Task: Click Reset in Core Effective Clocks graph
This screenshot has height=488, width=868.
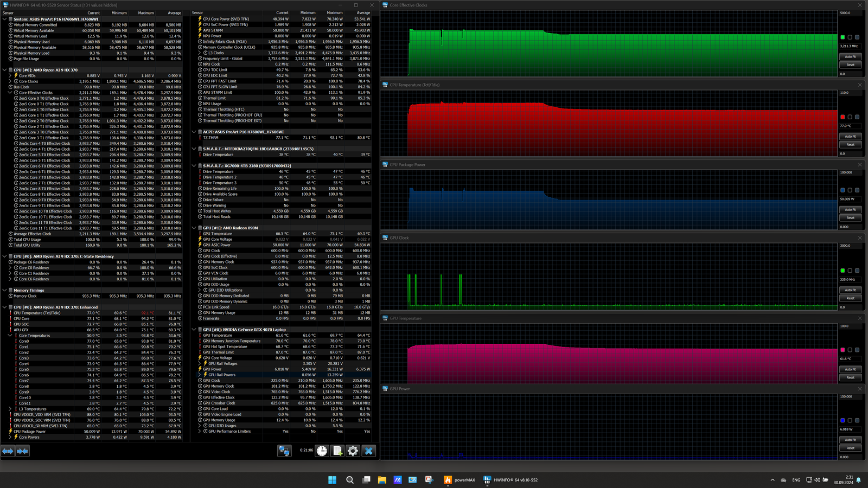Action: tap(850, 65)
